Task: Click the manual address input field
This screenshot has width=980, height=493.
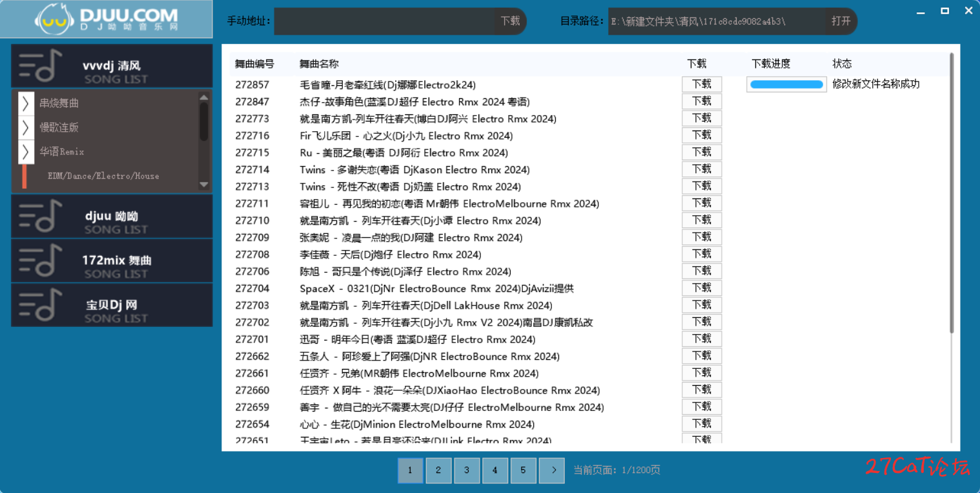Action: coord(384,21)
